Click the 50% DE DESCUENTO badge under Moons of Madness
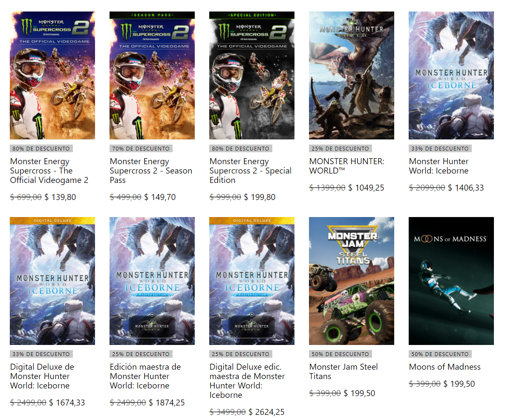The image size is (505, 420). (440, 354)
